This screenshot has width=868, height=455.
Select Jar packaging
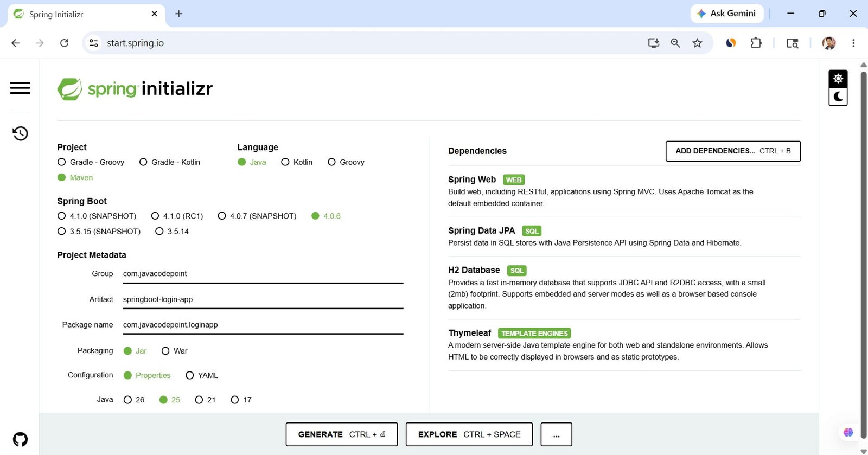[135, 351]
